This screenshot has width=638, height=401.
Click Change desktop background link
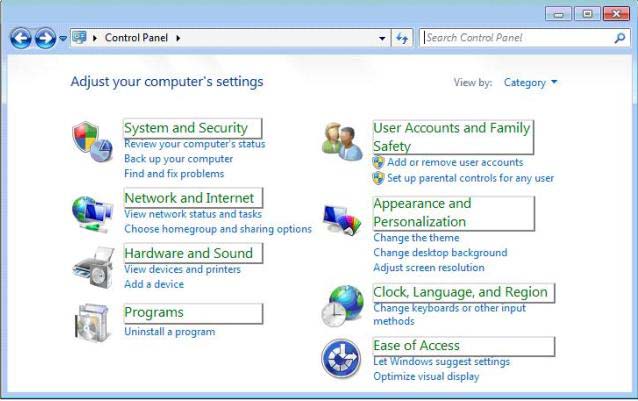pos(440,253)
